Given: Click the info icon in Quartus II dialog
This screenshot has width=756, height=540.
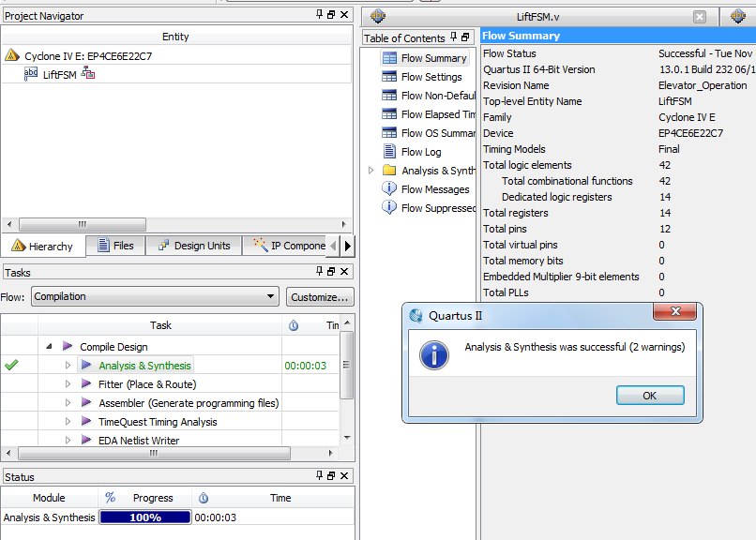Looking at the screenshot, I should coord(434,355).
